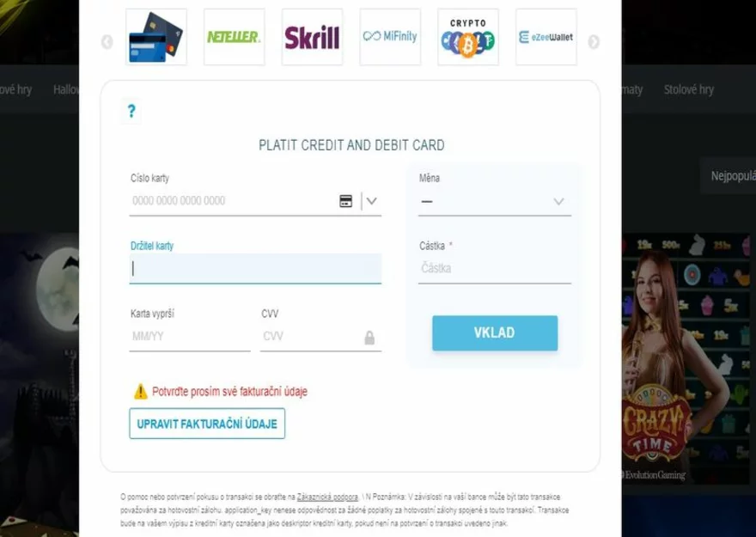
Task: Select the credit and debit card payment icon
Action: (x=156, y=37)
